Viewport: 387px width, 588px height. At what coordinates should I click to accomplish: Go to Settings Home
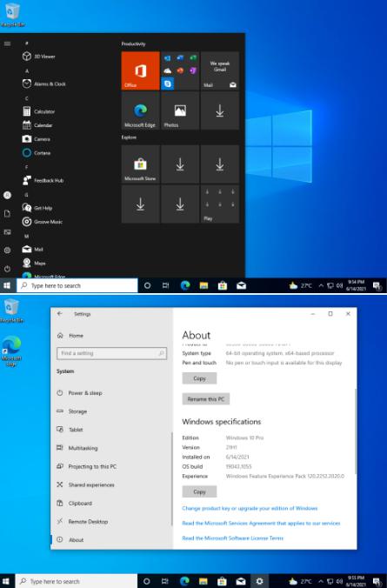(70, 336)
